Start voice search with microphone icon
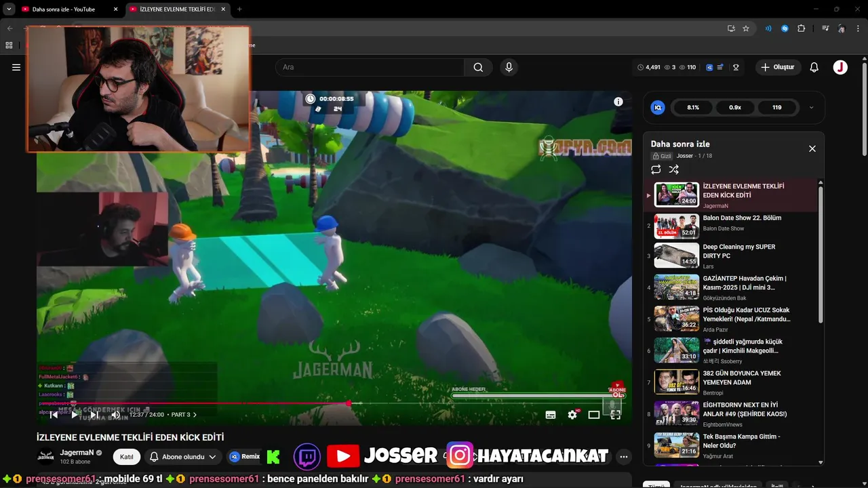This screenshot has width=868, height=488. [509, 67]
